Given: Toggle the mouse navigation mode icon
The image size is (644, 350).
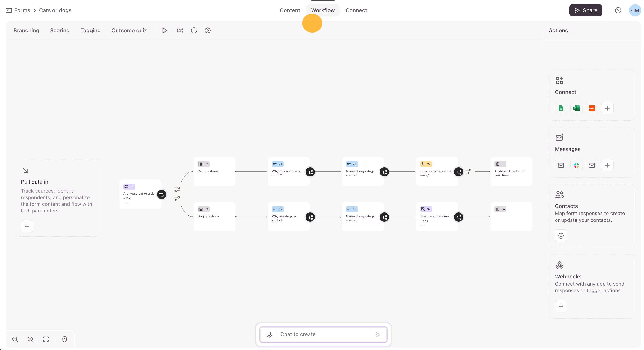Looking at the screenshot, I should tap(64, 339).
